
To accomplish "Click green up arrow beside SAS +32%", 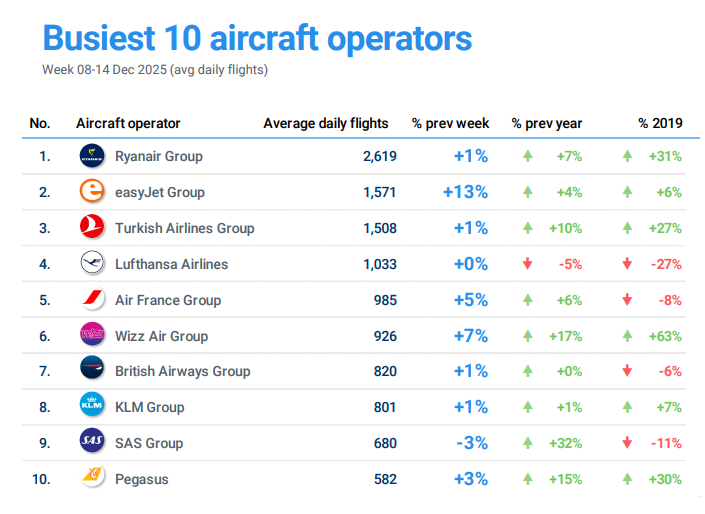I will click(x=527, y=443).
